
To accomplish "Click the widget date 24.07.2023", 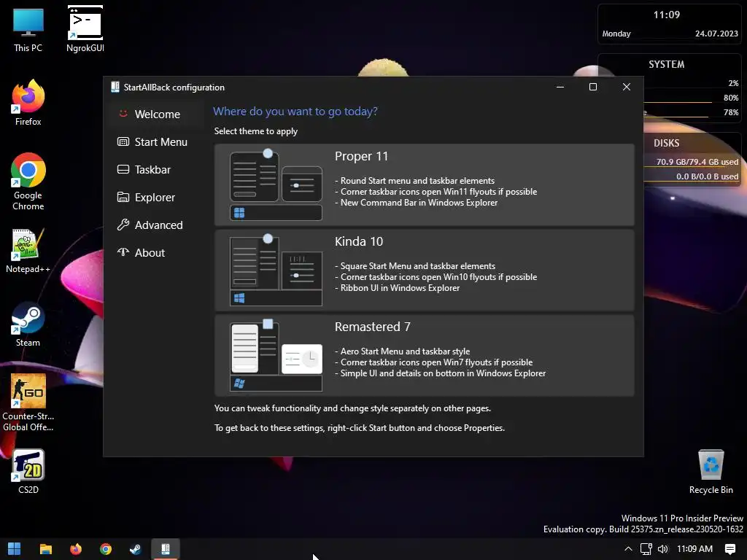I will pos(716,34).
